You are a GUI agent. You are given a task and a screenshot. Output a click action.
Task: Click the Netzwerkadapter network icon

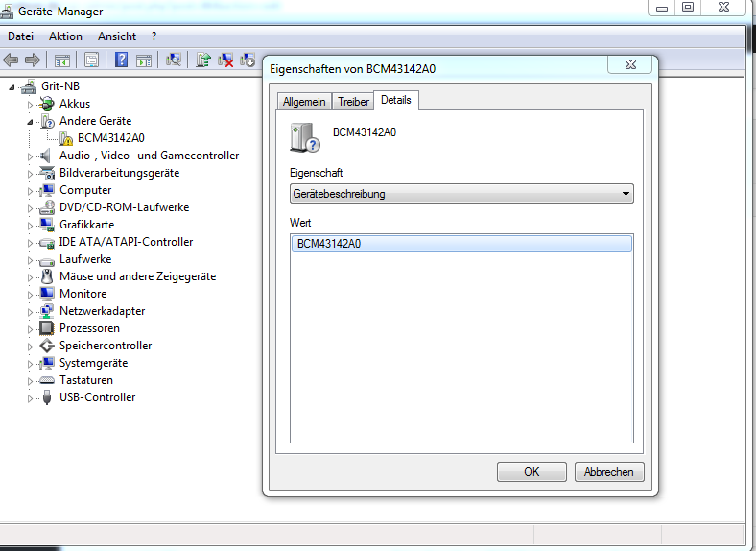[47, 311]
